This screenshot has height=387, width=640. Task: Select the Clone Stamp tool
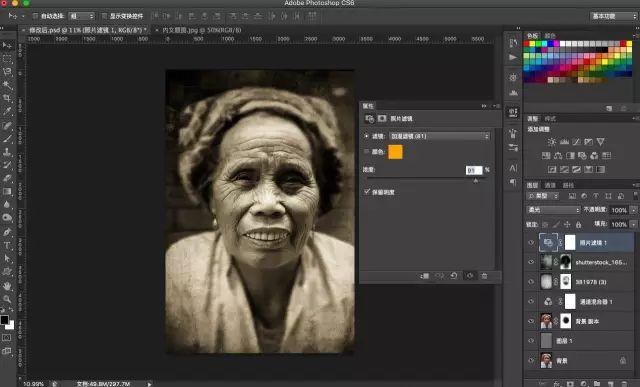(7, 152)
